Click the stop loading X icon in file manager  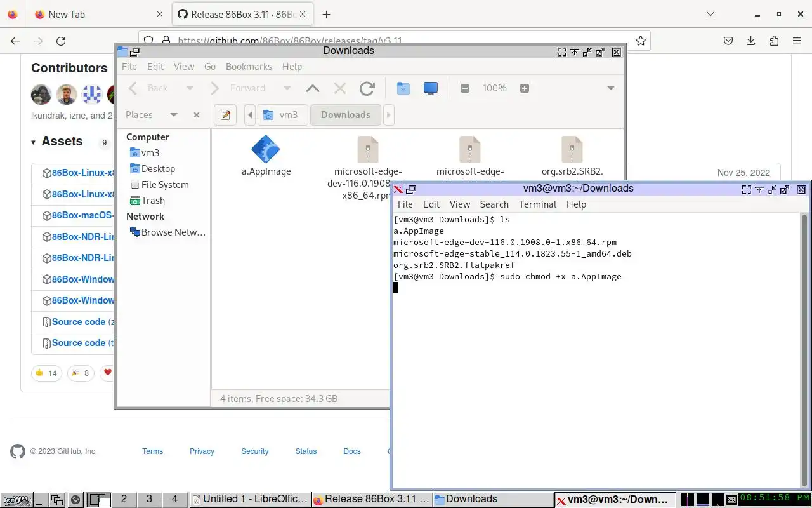click(x=340, y=88)
